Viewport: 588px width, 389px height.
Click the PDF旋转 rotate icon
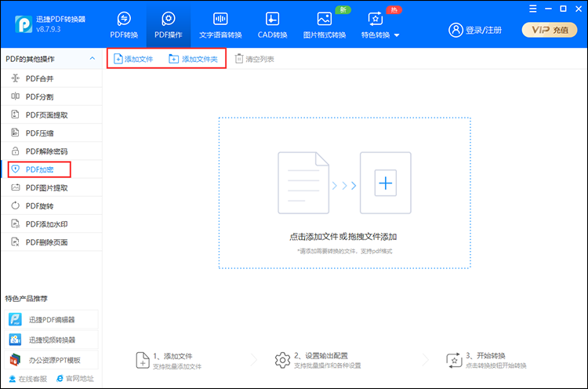[x=15, y=205]
